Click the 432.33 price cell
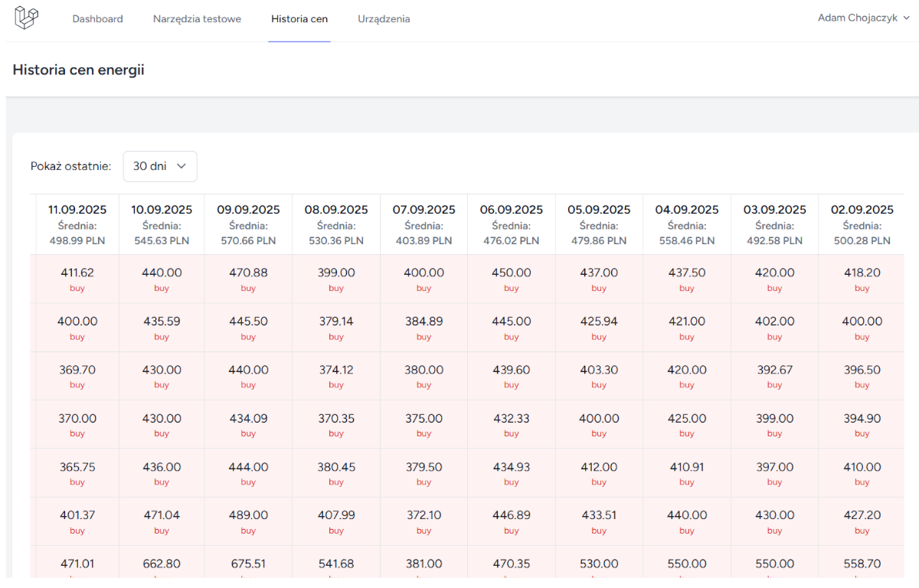Image resolution: width=919 pixels, height=588 pixels. pyautogui.click(x=512, y=425)
